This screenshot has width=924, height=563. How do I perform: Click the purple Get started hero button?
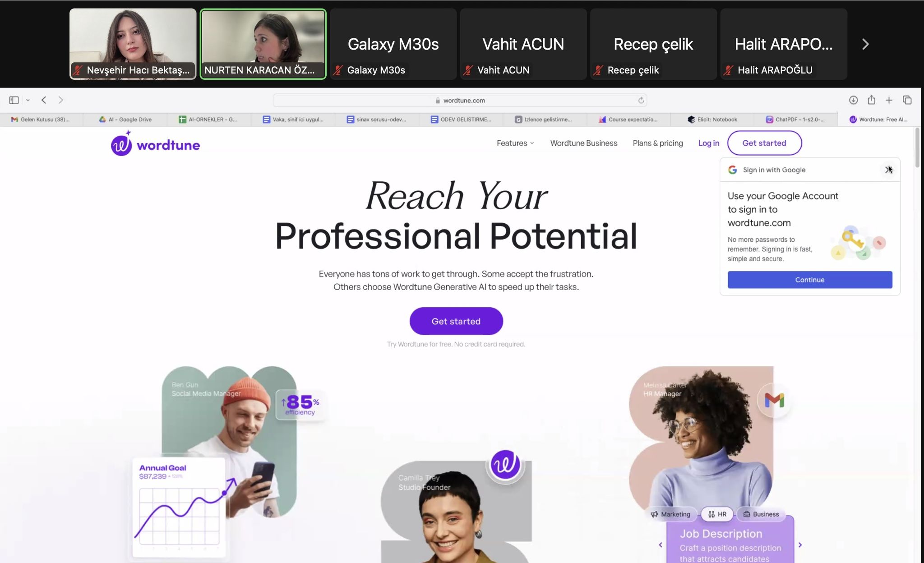click(456, 321)
